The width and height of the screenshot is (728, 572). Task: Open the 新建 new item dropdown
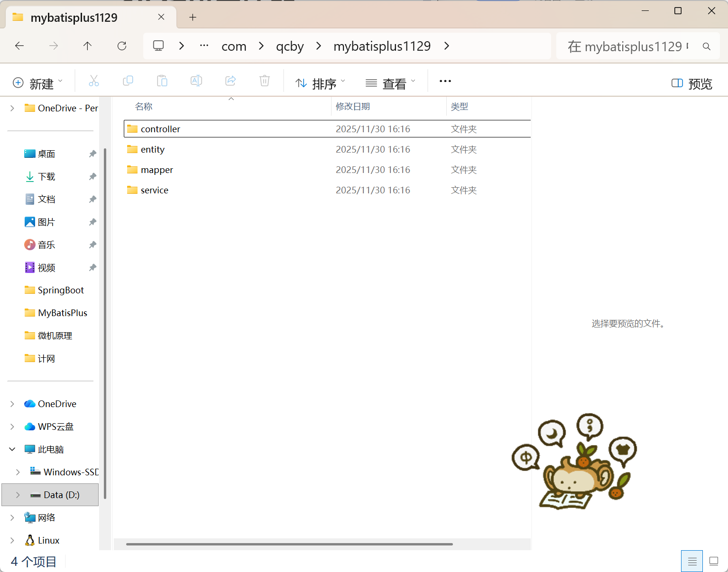[37, 83]
